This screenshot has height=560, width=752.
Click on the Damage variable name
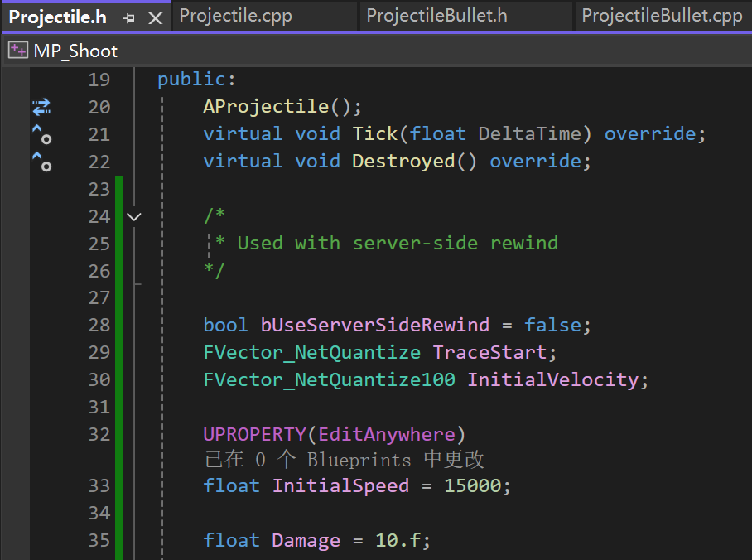click(306, 540)
